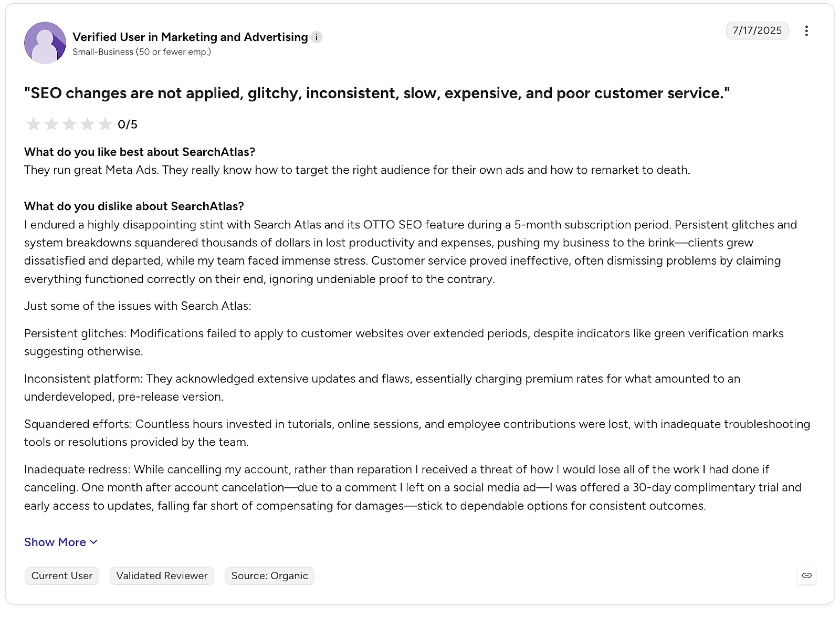The width and height of the screenshot is (840, 617).
Task: Open the three-dot review options menu
Action: coord(806,31)
